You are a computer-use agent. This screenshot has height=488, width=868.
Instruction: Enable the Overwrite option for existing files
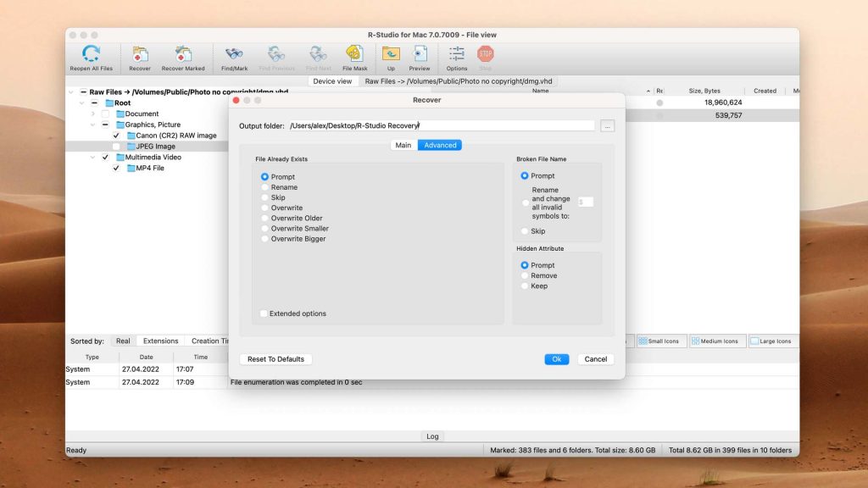tap(263, 208)
